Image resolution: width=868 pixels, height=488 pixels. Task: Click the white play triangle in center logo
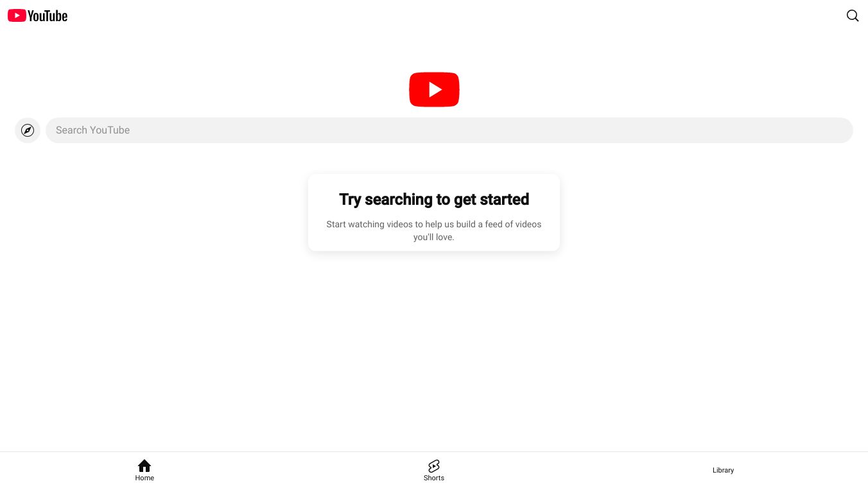(x=435, y=89)
